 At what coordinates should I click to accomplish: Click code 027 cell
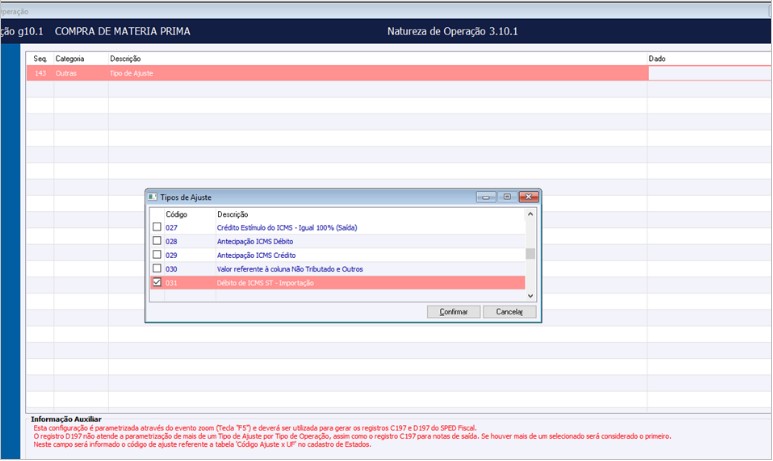(x=172, y=228)
